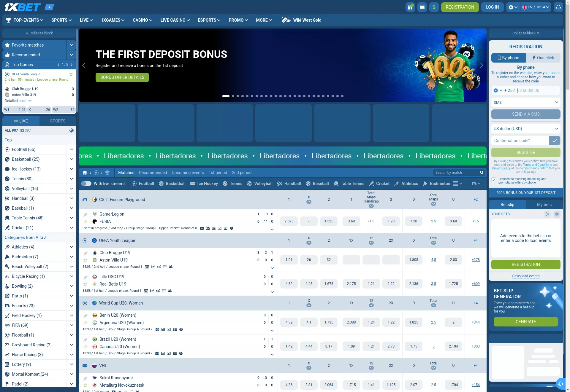Screen dimensions: 570x392
Task: Open statistics icon for Lille OSC U19 match
Action: (x=152, y=291)
